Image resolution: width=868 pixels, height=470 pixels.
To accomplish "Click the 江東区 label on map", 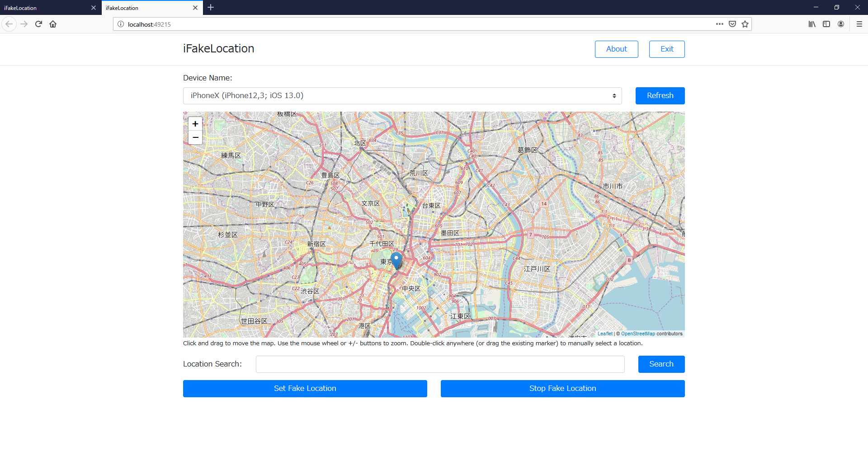I will (x=460, y=316).
